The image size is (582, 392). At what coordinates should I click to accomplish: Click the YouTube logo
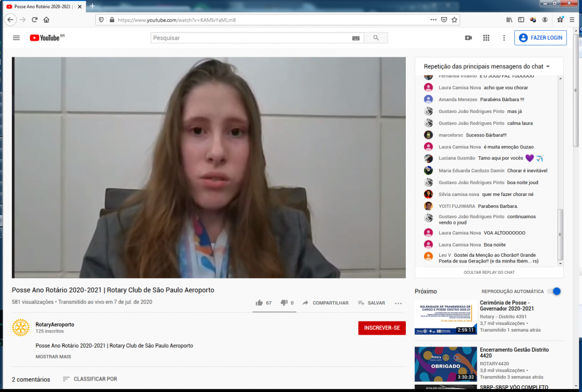coord(45,38)
